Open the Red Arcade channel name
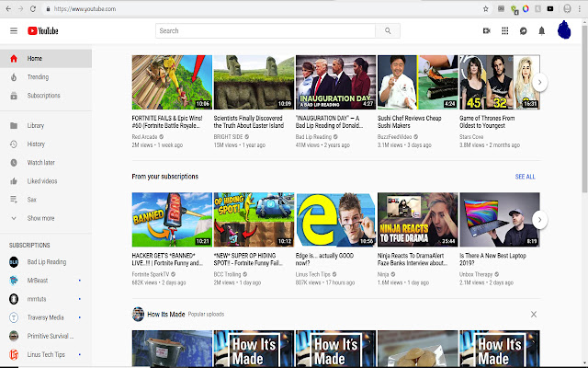The width and height of the screenshot is (588, 368). tap(144, 137)
